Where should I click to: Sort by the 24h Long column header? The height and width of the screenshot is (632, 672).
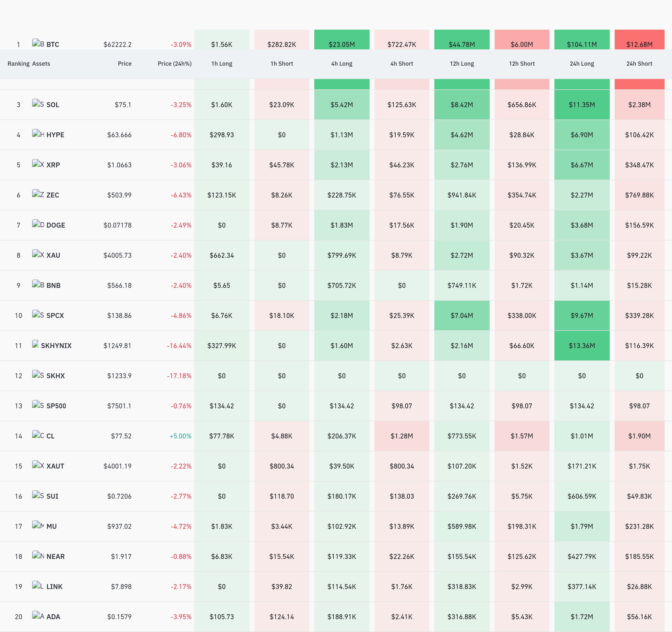pos(582,63)
